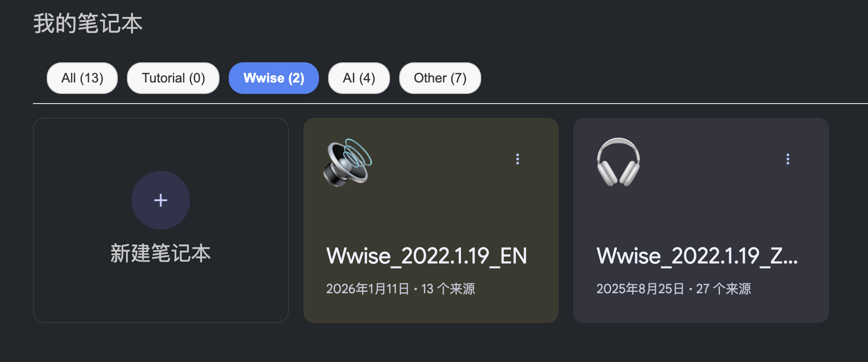Switch to the Tutorial (0) filter

point(173,78)
